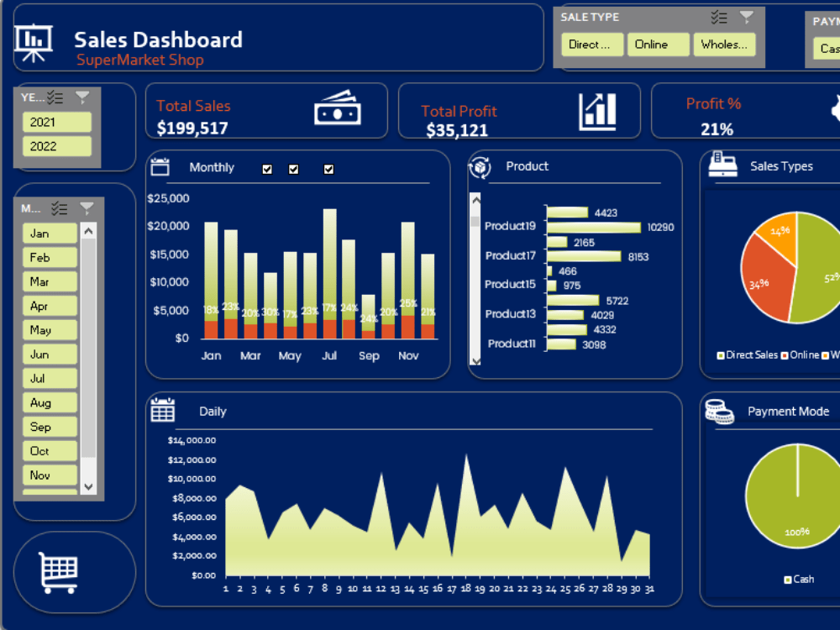
Task: Click the 100% label on Payment Mode pie
Action: [x=797, y=532]
